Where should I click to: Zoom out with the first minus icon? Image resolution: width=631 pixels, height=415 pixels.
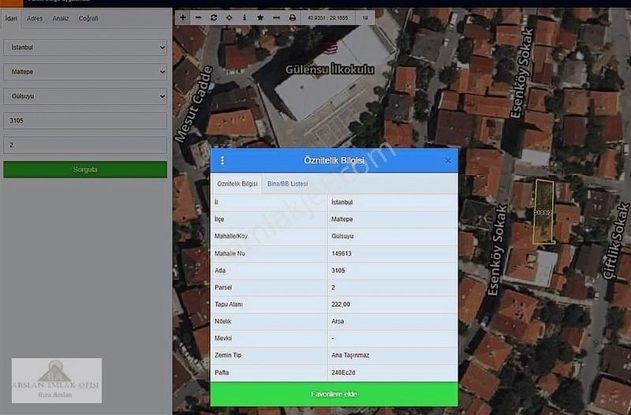point(198,18)
